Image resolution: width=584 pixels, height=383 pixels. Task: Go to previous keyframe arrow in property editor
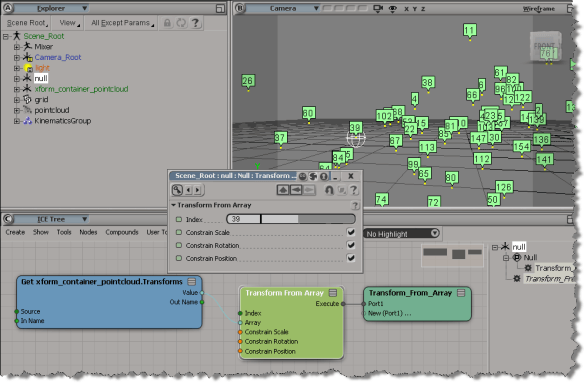tap(188, 190)
